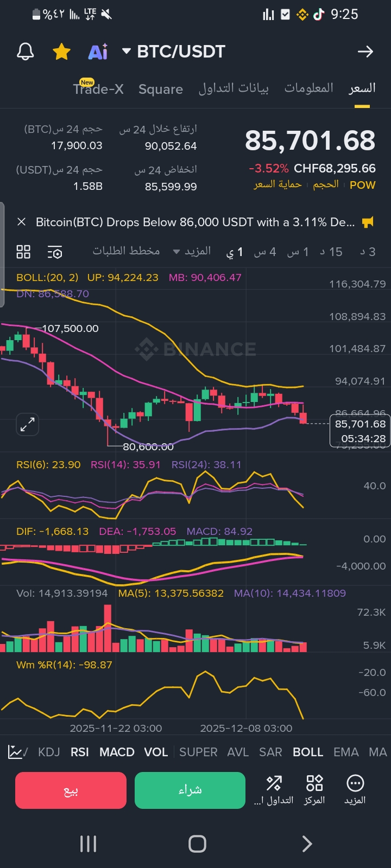Toggle the favorite star for BTC/USDT
Image resolution: width=391 pixels, height=868 pixels.
click(61, 52)
